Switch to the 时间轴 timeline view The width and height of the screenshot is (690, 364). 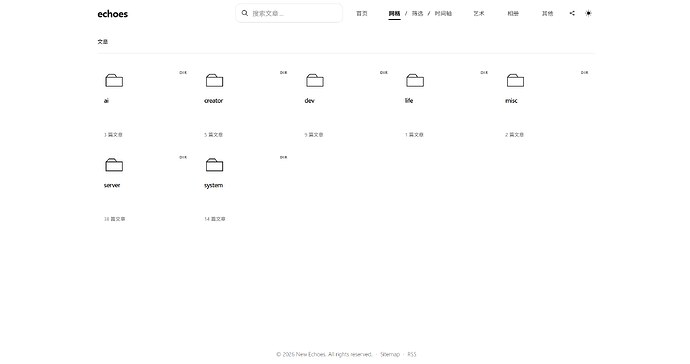click(443, 14)
